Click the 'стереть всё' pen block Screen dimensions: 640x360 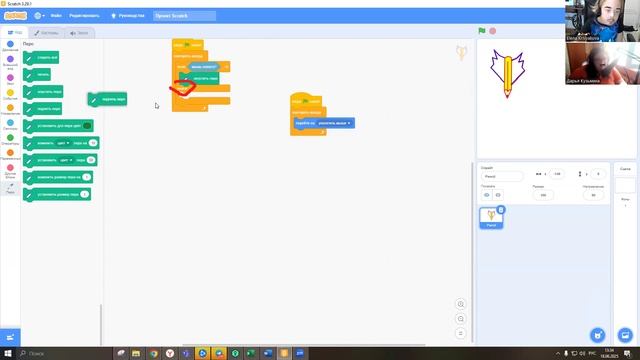[x=41, y=58]
